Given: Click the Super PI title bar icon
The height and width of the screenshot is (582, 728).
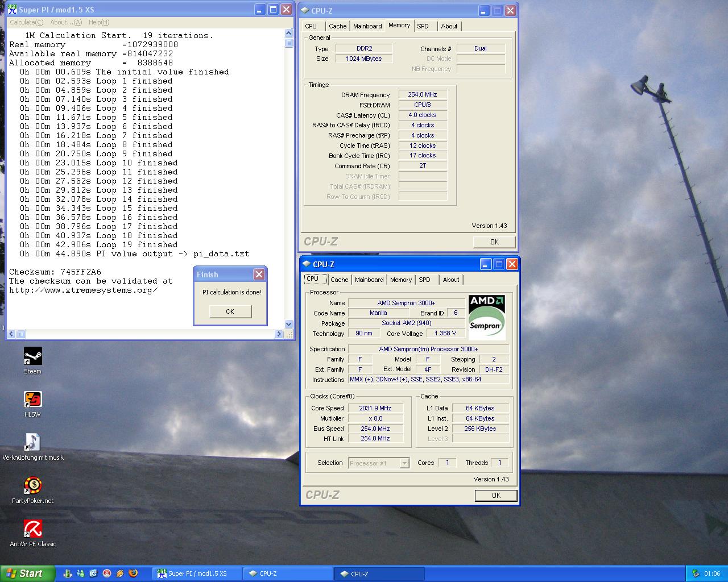Looking at the screenshot, I should (12, 9).
